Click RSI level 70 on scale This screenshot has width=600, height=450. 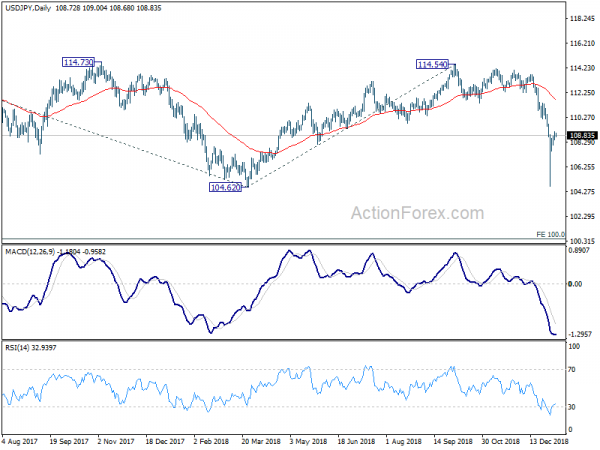coord(572,370)
